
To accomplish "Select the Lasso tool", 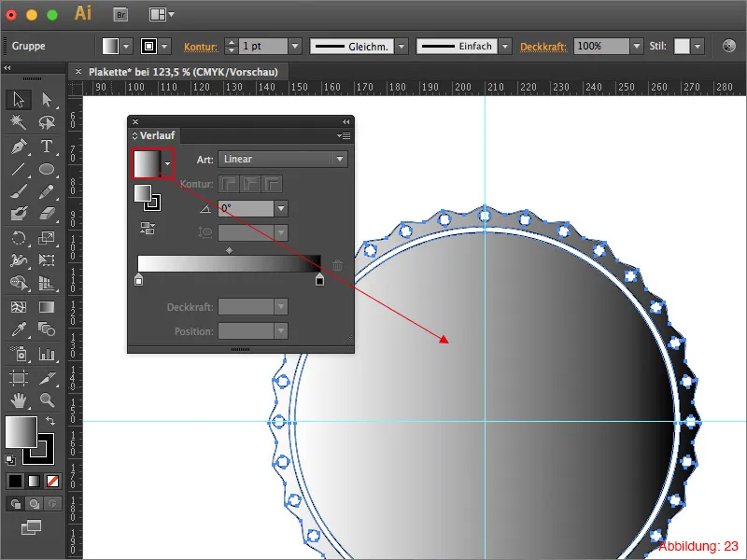I will (47, 123).
